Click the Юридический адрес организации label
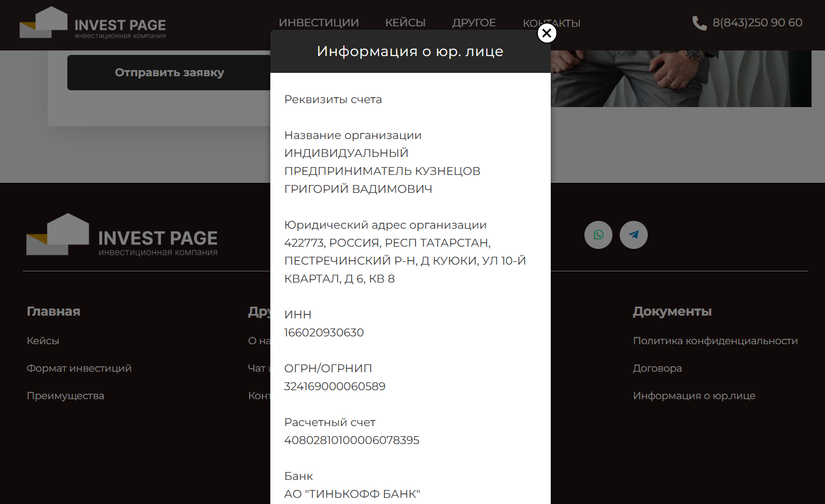This screenshot has height=504, width=825. point(385,225)
